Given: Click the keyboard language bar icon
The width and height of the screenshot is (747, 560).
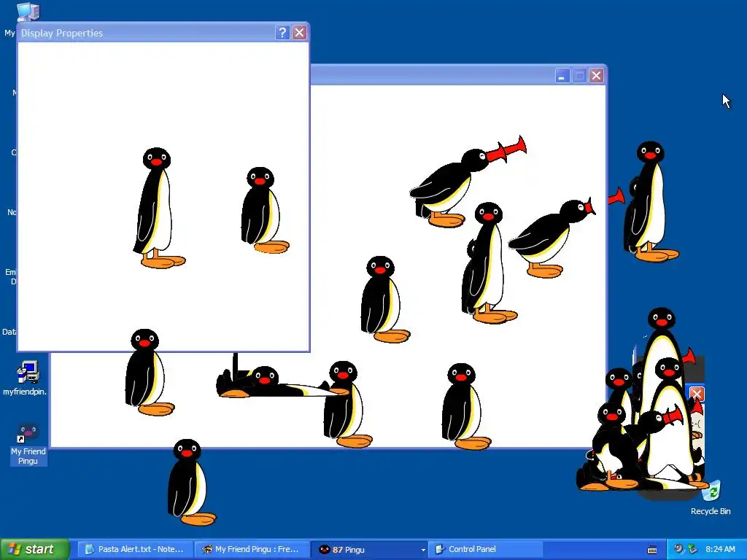Looking at the screenshot, I should pyautogui.click(x=652, y=550).
